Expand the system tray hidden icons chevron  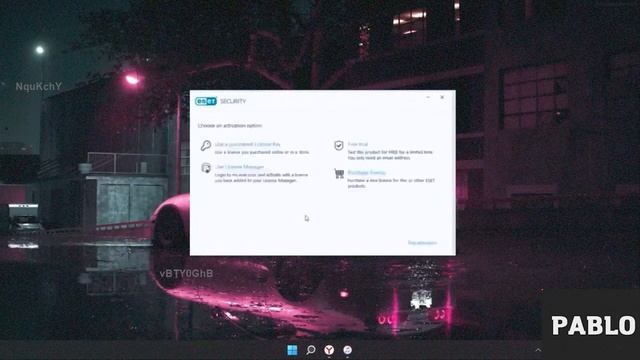[x=538, y=350]
